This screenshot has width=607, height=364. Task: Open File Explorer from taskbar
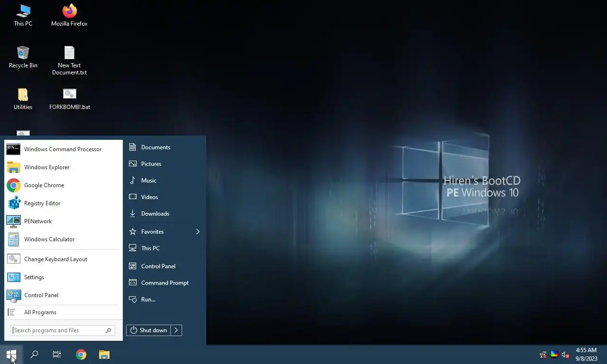click(x=104, y=355)
